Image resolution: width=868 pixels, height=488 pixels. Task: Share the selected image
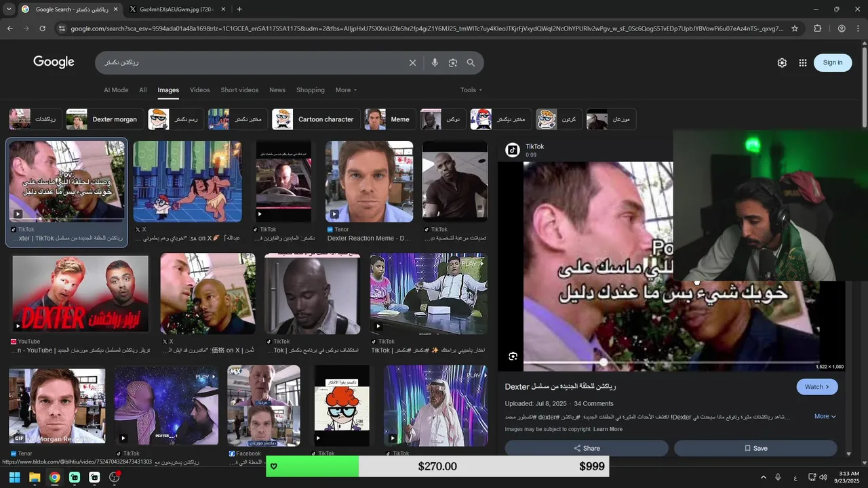click(x=587, y=448)
